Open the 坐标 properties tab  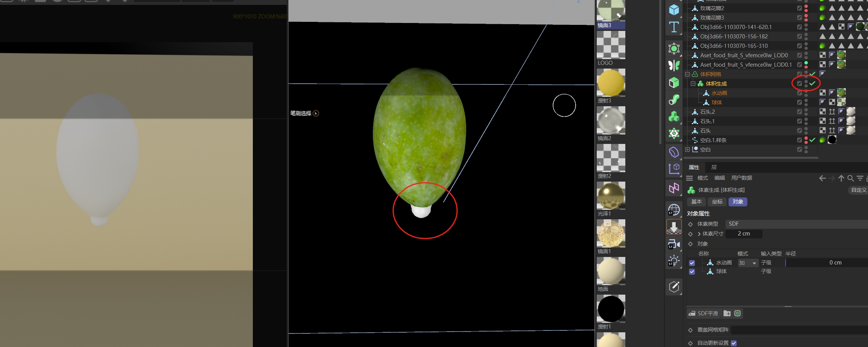[x=717, y=202]
